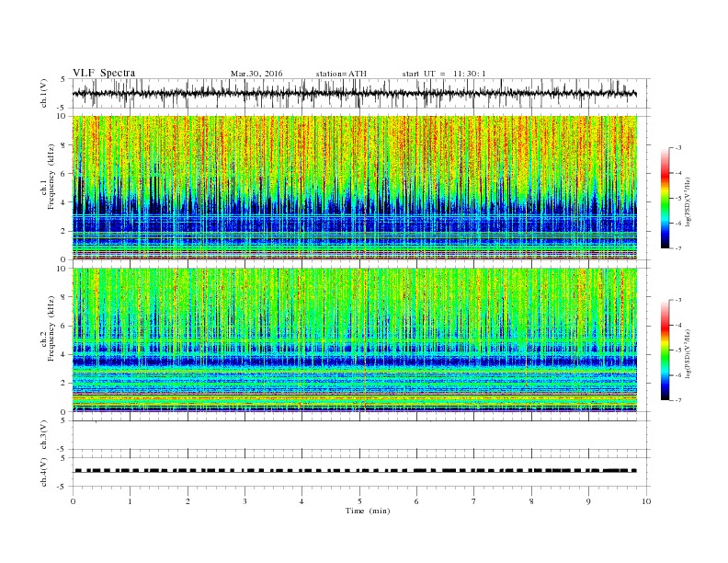The width and height of the screenshot is (728, 563).
Task: Click the '-3' tick on ch.1 colorbar
Action: click(x=677, y=148)
